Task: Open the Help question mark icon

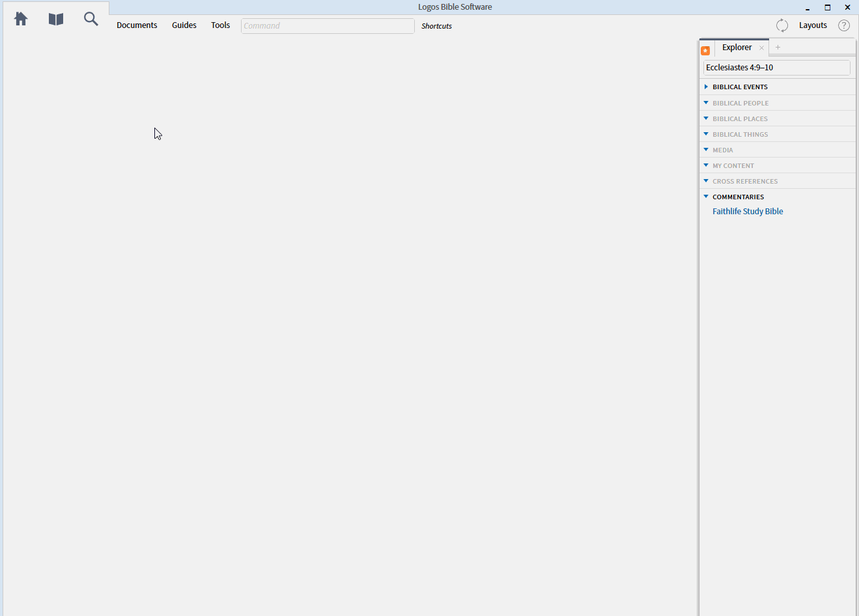Action: (x=844, y=25)
